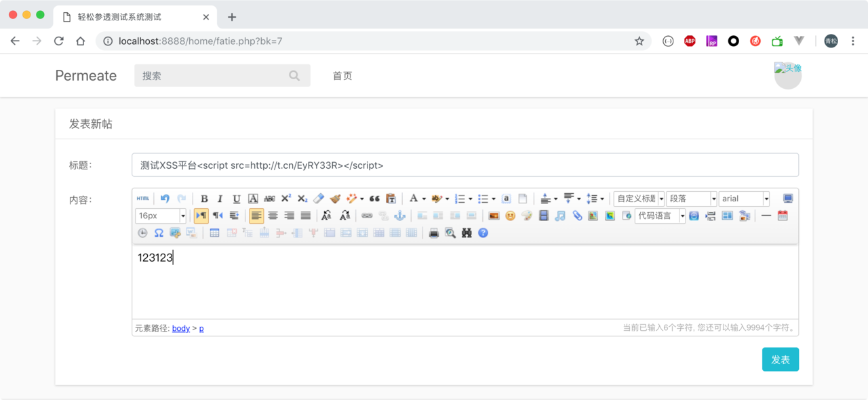Click the body element path link
The width and height of the screenshot is (868, 400).
[181, 328]
